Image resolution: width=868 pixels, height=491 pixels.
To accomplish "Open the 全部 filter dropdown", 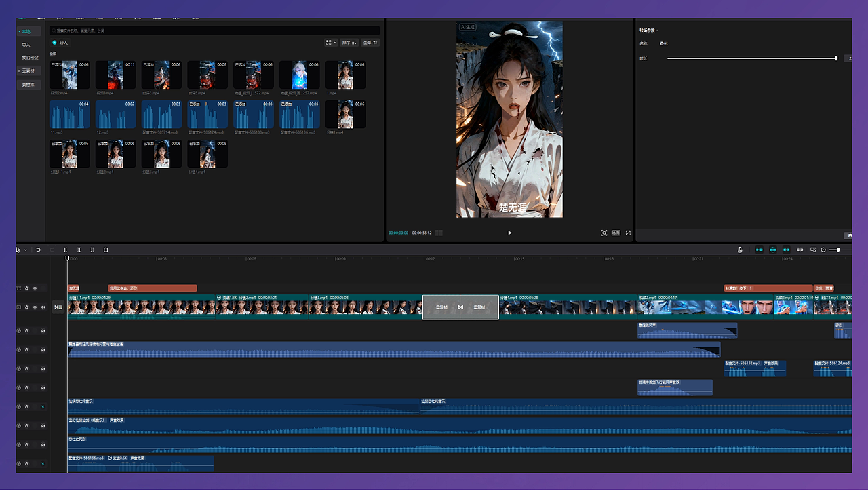I will pyautogui.click(x=371, y=43).
